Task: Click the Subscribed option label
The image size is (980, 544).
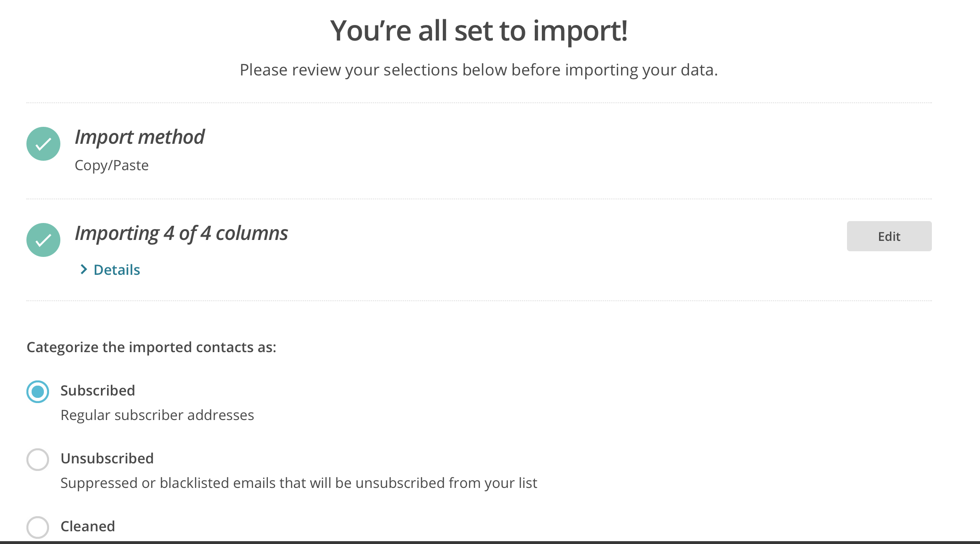Action: point(98,390)
